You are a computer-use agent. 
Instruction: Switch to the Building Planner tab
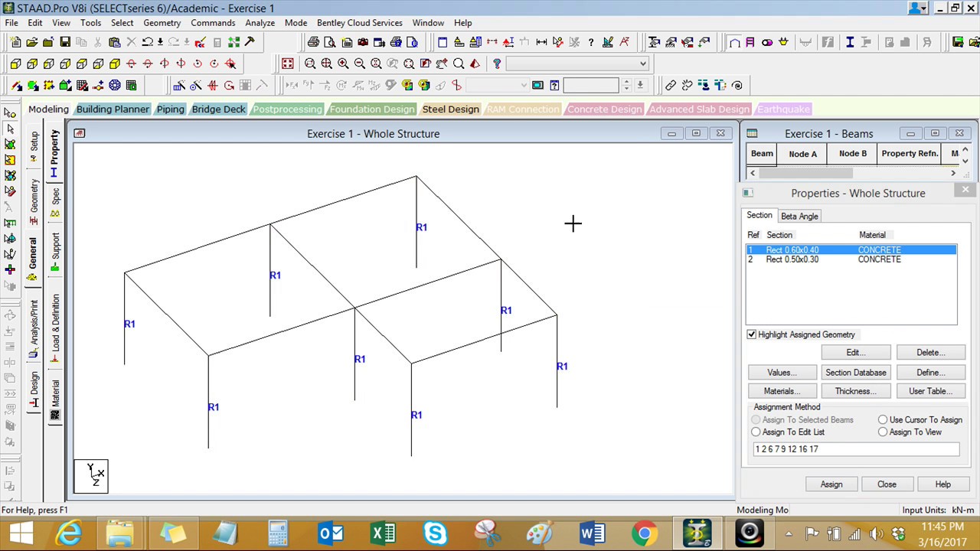113,109
